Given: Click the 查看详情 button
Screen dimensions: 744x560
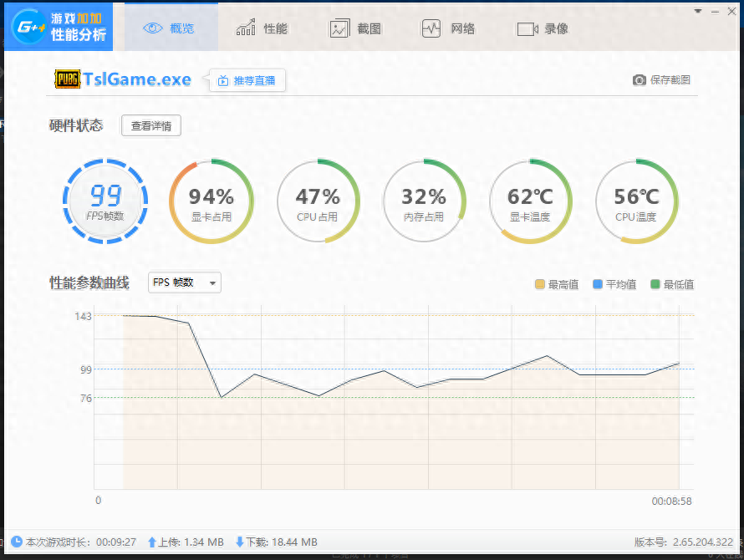Looking at the screenshot, I should 151,126.
